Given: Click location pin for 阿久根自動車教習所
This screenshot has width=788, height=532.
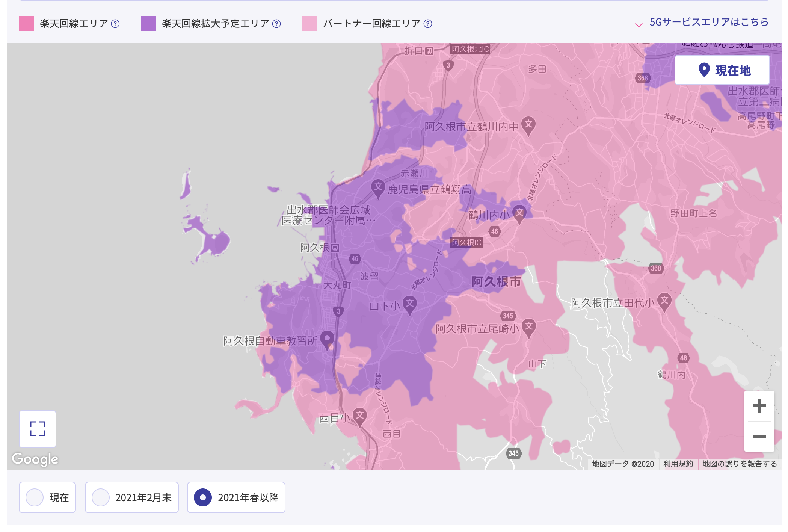Looking at the screenshot, I should coord(327,340).
